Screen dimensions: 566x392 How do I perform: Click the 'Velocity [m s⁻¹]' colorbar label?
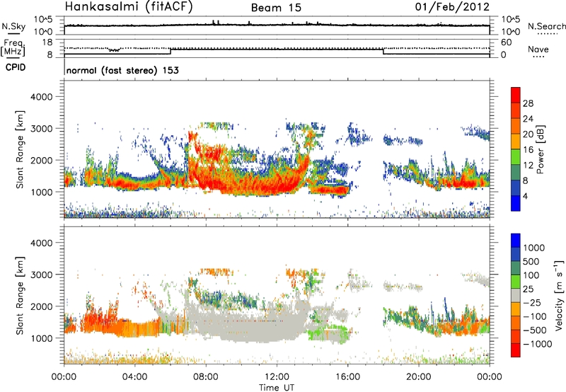[559, 295]
